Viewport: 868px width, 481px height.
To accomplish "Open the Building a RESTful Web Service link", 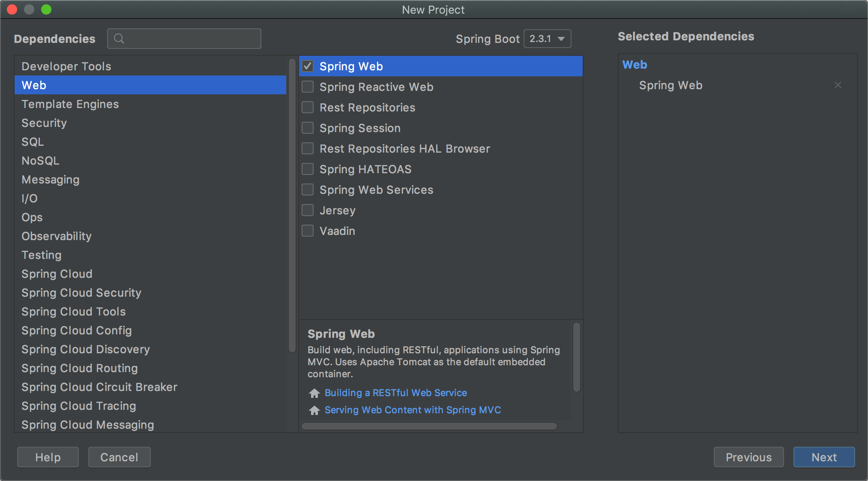I will (395, 393).
